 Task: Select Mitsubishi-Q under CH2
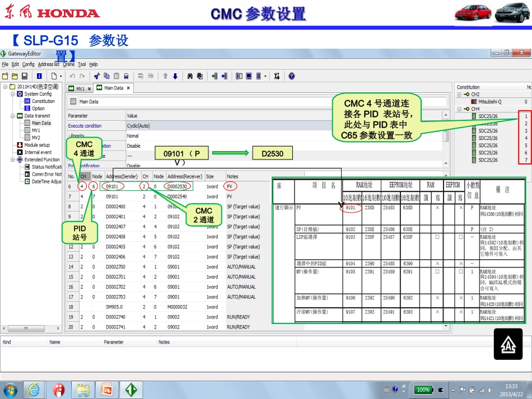(489, 102)
